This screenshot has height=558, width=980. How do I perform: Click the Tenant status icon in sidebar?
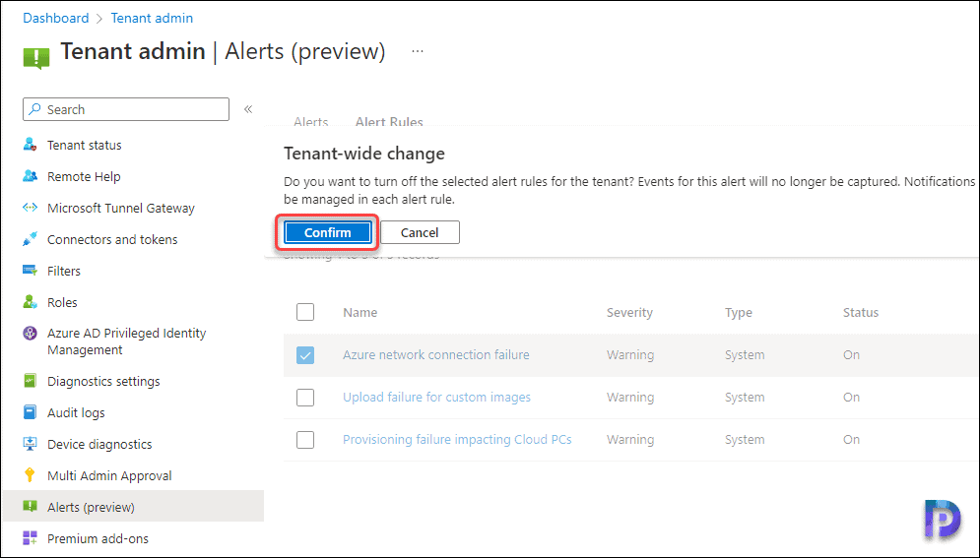pos(30,145)
